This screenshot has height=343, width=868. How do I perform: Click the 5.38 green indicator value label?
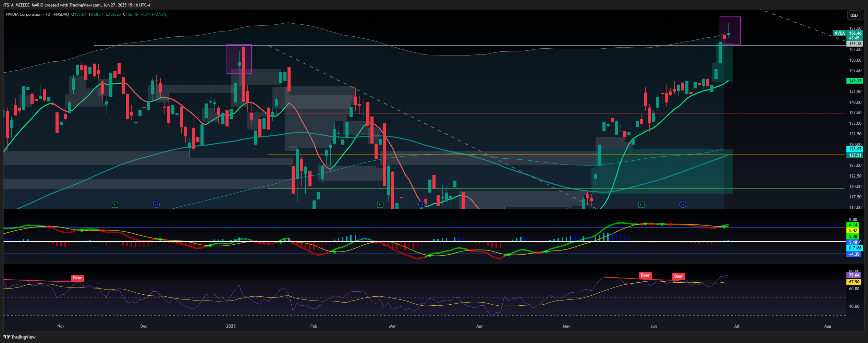853,236
